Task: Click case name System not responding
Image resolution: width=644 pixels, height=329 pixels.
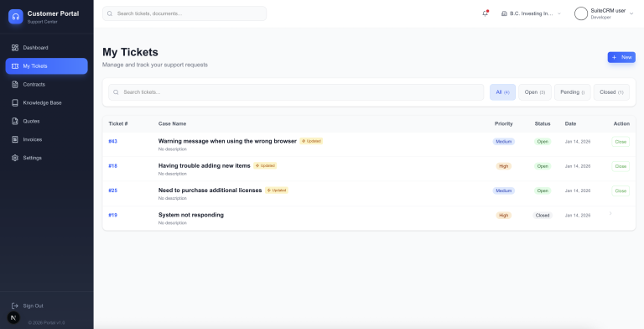Action: point(191,215)
